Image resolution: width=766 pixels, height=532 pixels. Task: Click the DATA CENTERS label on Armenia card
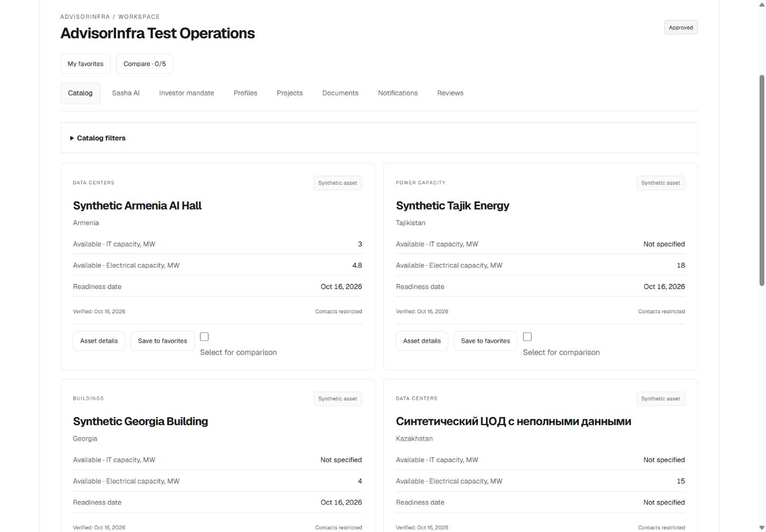click(94, 183)
